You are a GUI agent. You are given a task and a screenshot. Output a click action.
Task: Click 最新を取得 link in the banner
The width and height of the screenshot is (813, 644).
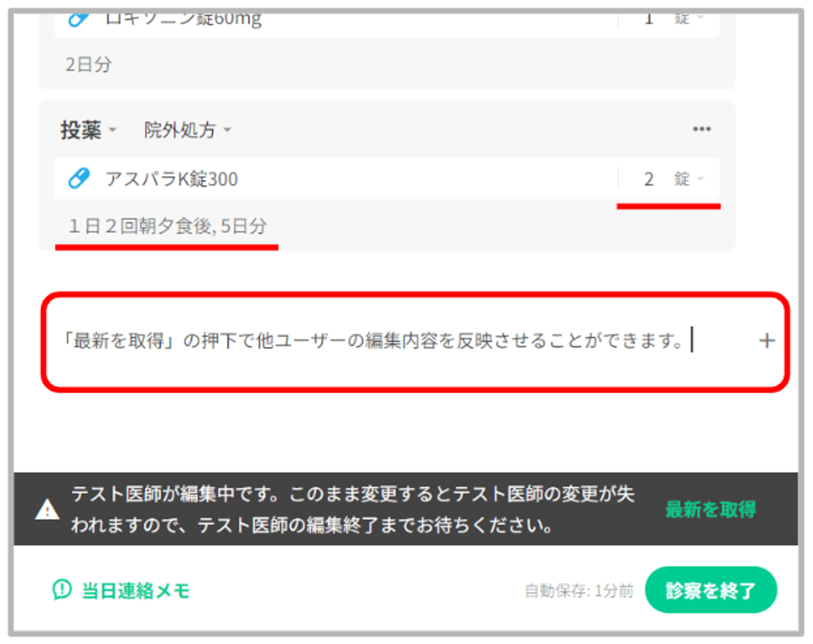(710, 510)
